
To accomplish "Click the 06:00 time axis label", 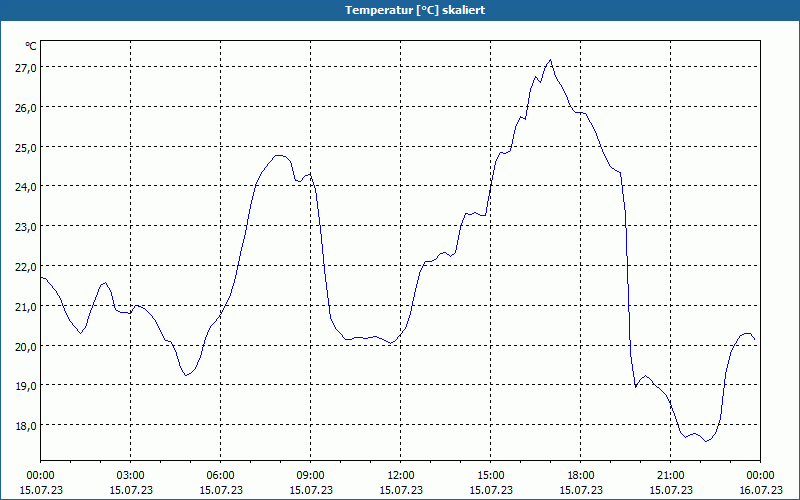I will click(220, 476).
